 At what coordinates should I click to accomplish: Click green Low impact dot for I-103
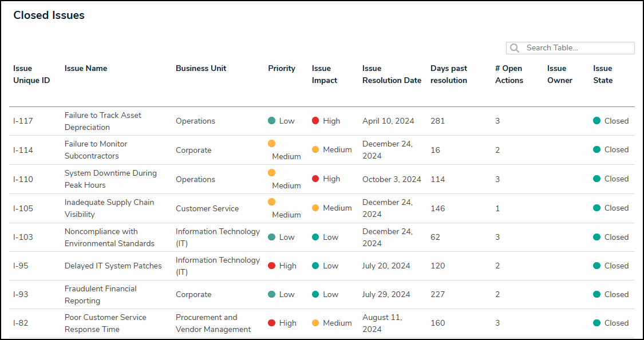click(x=315, y=237)
